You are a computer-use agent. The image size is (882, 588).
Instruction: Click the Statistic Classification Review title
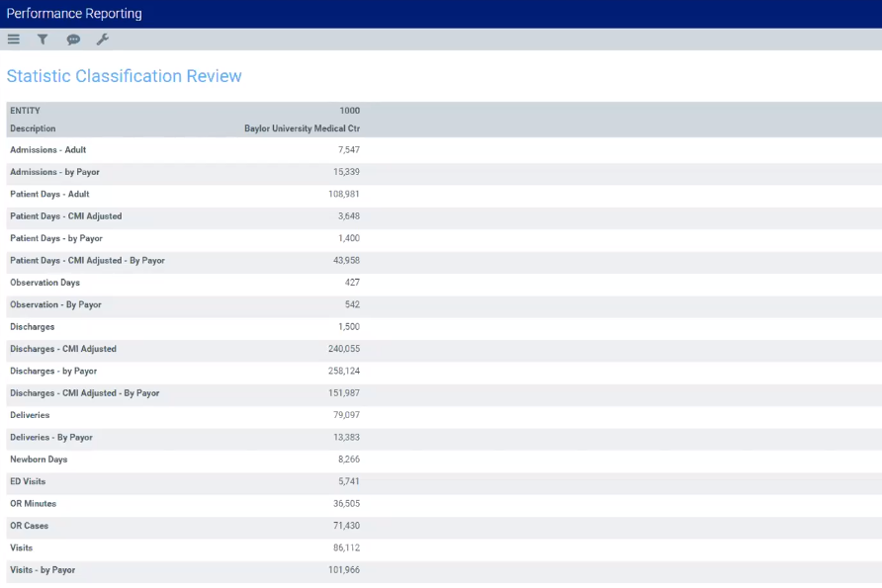pos(124,76)
